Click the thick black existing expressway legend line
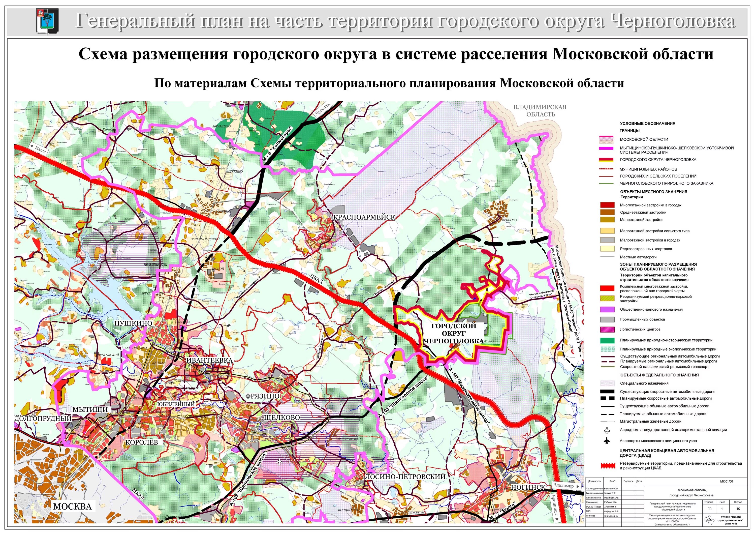756x534 pixels. [x=608, y=392]
